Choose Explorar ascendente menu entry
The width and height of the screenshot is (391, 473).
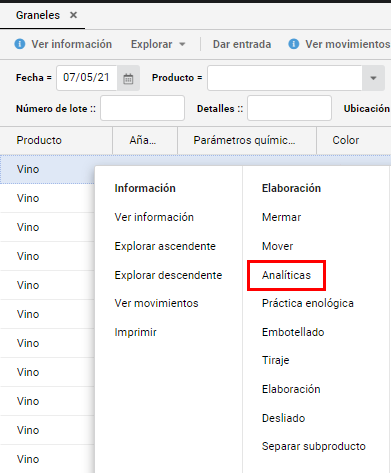coord(165,246)
